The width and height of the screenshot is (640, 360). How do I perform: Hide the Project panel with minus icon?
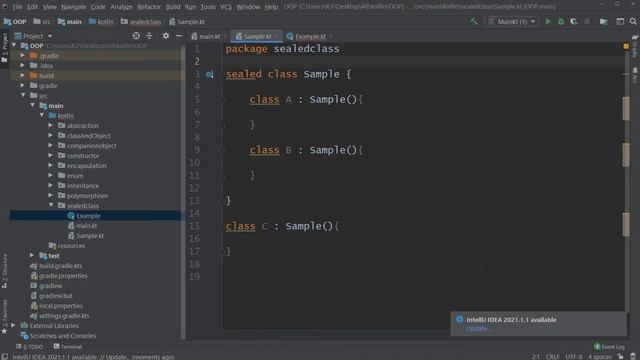tap(179, 36)
